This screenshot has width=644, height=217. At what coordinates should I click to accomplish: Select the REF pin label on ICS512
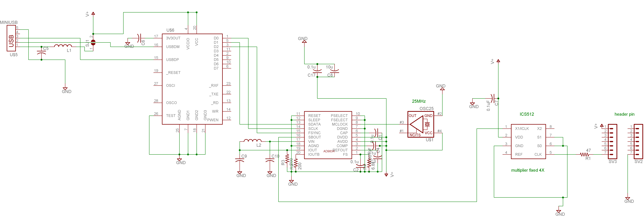519,155
